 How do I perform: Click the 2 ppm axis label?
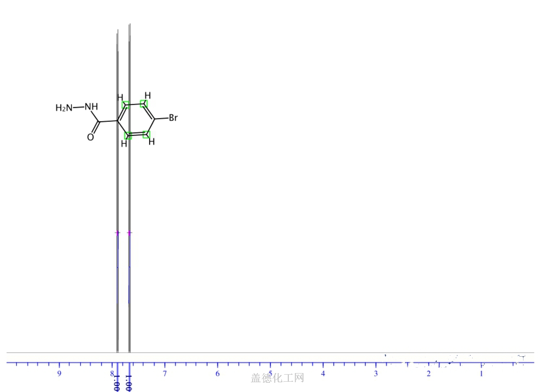tap(429, 374)
